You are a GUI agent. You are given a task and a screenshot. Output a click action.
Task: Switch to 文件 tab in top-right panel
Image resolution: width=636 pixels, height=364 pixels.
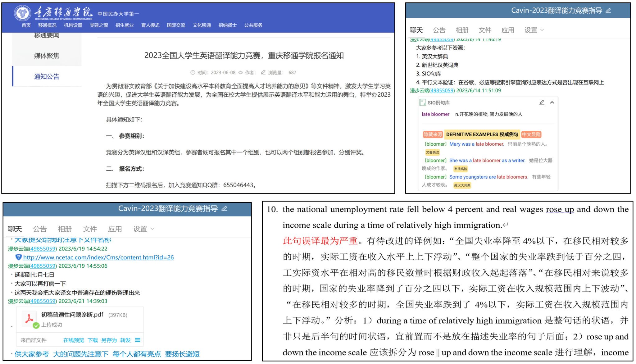tap(485, 30)
